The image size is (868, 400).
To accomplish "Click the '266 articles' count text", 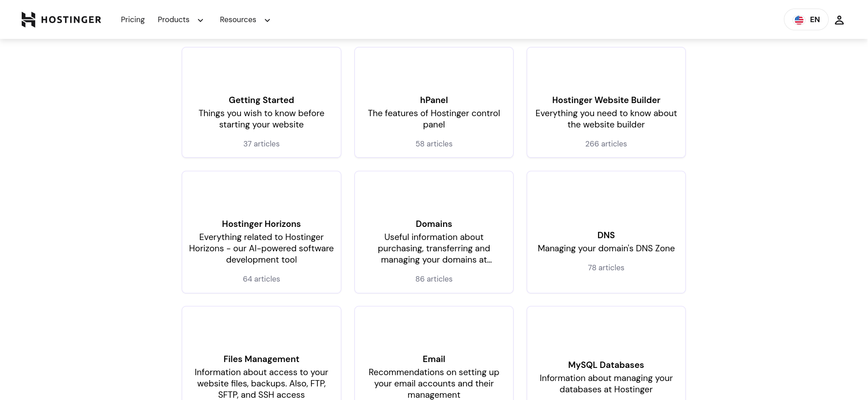I will (x=606, y=144).
